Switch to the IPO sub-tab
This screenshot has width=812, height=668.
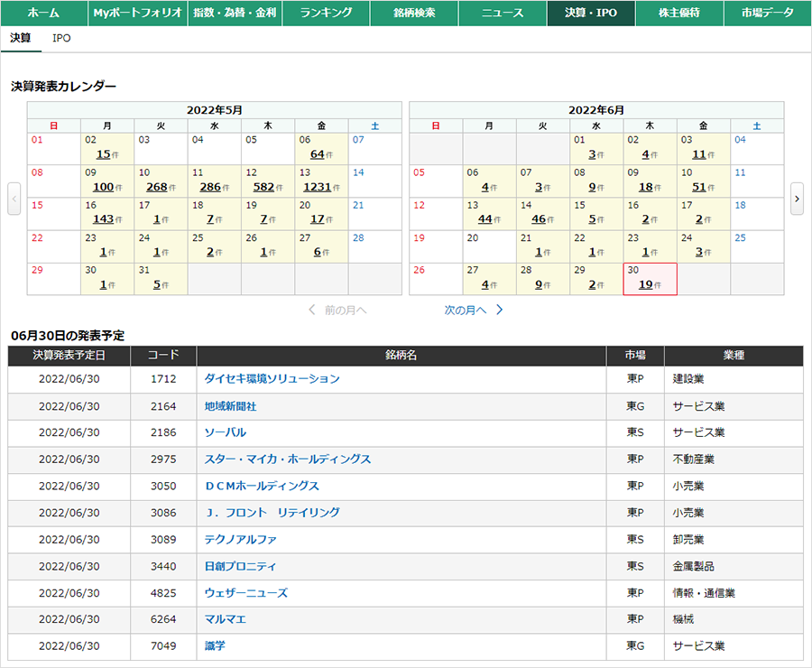coord(61,39)
